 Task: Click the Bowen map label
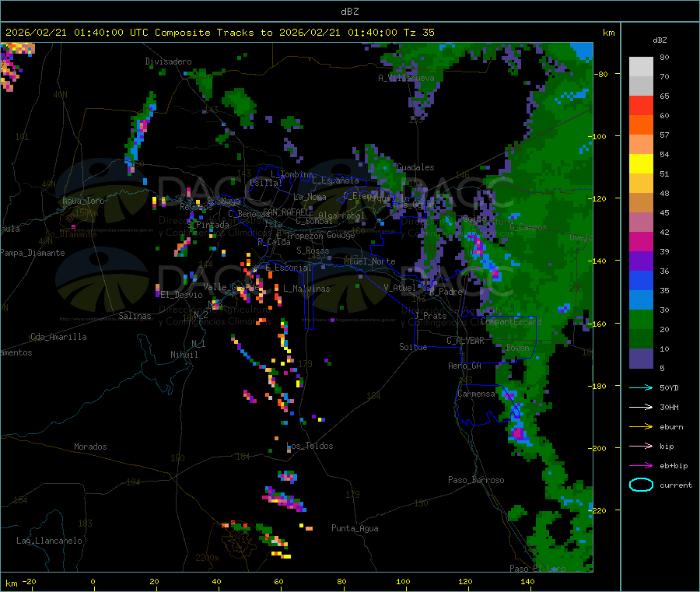[517, 348]
